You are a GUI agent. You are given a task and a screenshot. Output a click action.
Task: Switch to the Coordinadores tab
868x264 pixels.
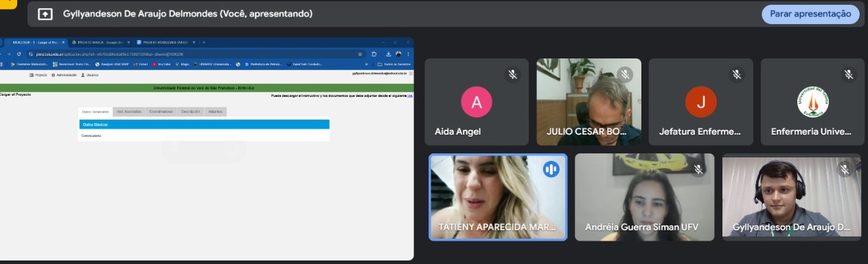click(161, 111)
